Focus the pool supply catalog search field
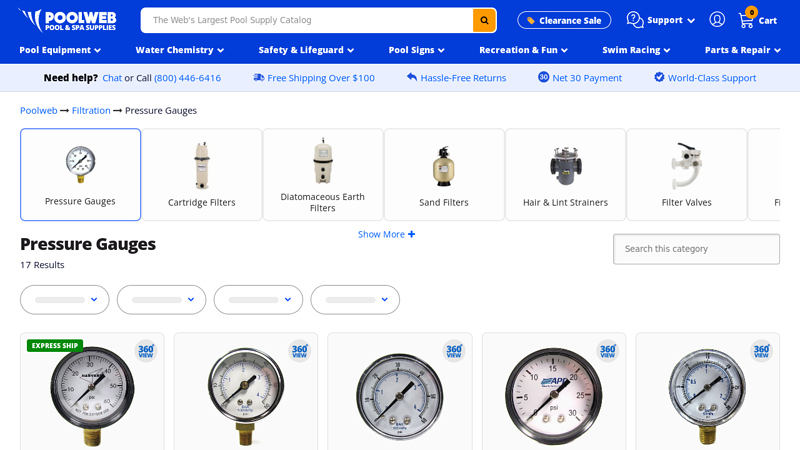 (x=307, y=20)
